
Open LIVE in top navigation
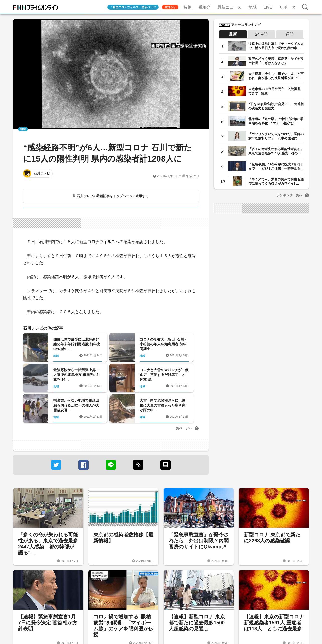click(x=268, y=7)
